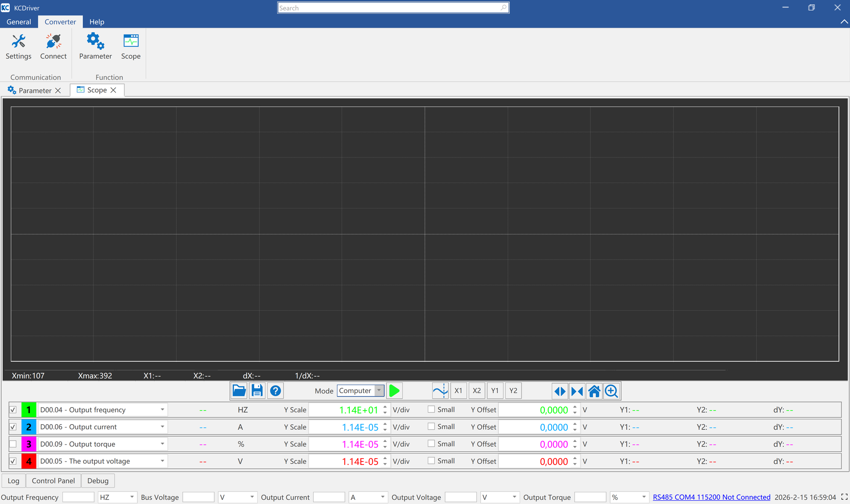Increase channel 1 Y Scale with the stepper
The image size is (850, 504).
[385, 407]
